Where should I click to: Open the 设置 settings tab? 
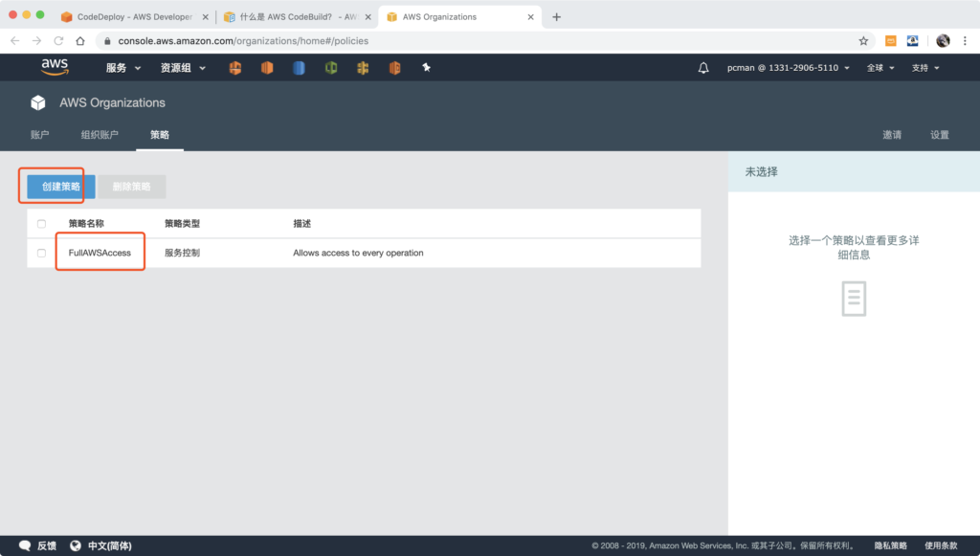[940, 134]
